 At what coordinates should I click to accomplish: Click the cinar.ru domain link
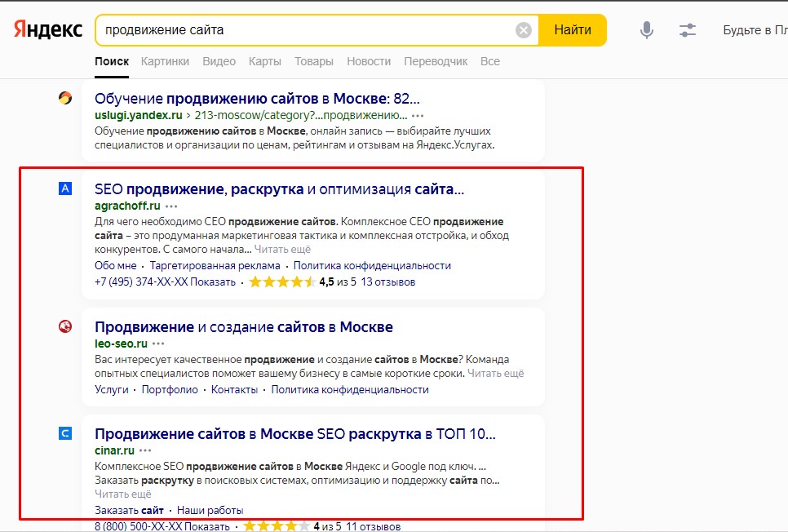(x=114, y=450)
